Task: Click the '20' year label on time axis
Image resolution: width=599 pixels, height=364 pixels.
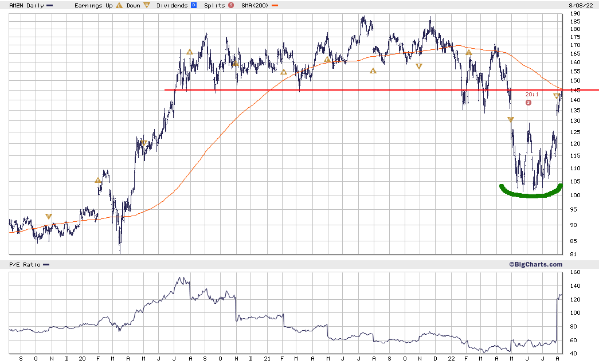Action: click(x=82, y=359)
